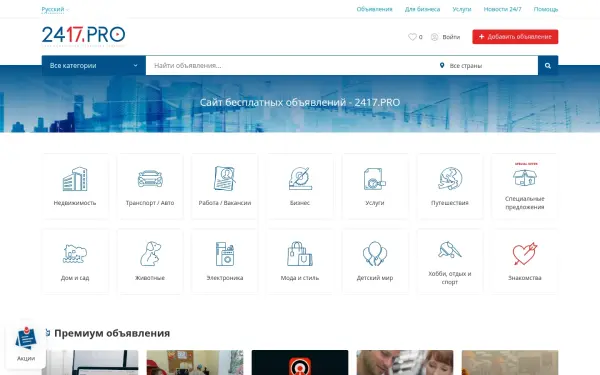Click the Войти login link
600x375 pixels.
coord(451,37)
